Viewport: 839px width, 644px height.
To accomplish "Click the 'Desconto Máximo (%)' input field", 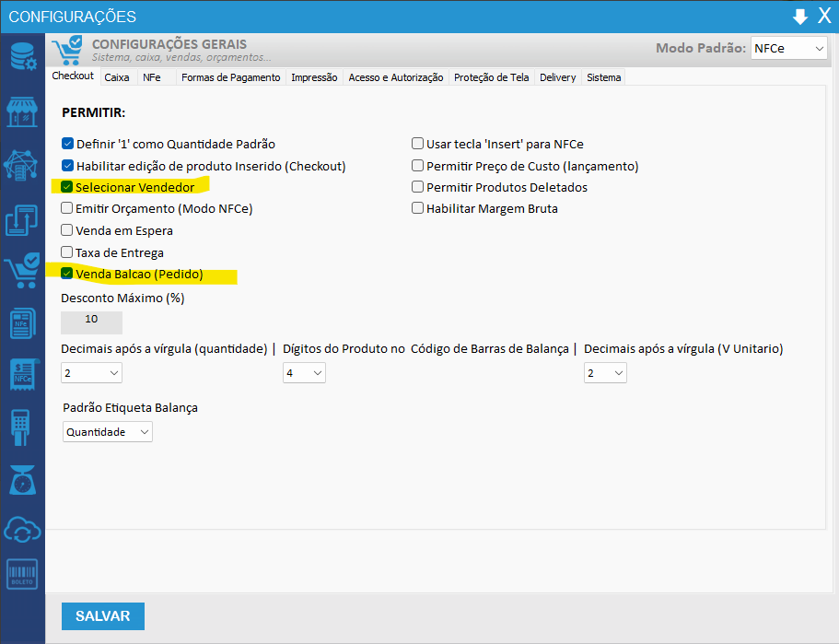I will click(91, 320).
